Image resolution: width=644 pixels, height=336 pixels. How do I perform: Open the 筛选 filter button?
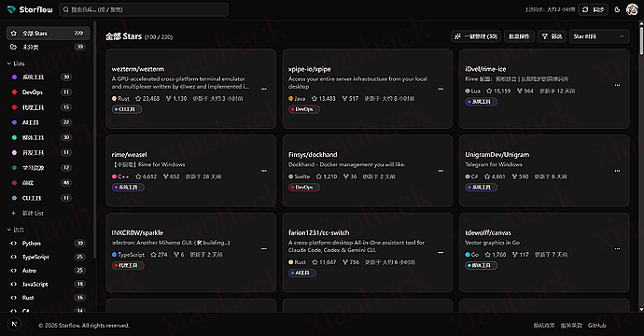pos(552,36)
